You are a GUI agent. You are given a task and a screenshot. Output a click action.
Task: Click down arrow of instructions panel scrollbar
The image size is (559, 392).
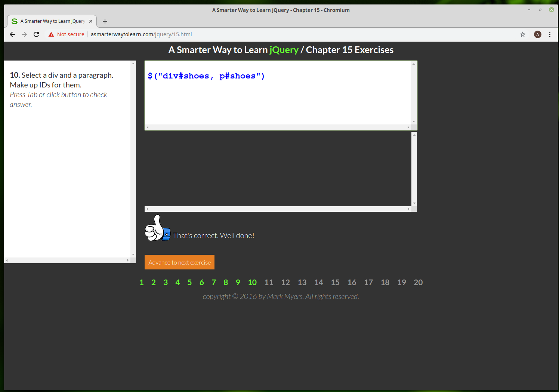133,254
